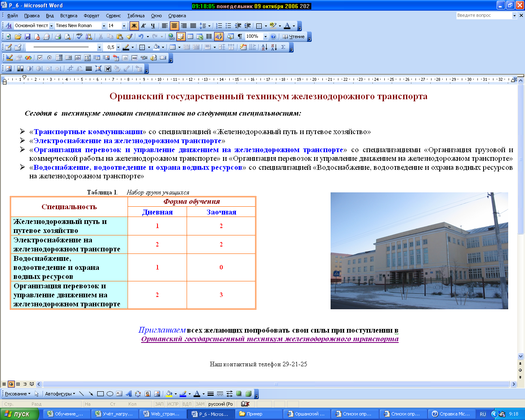Toggle italic formatting (К)
Viewport: 525px width, 420px height.
(x=144, y=25)
